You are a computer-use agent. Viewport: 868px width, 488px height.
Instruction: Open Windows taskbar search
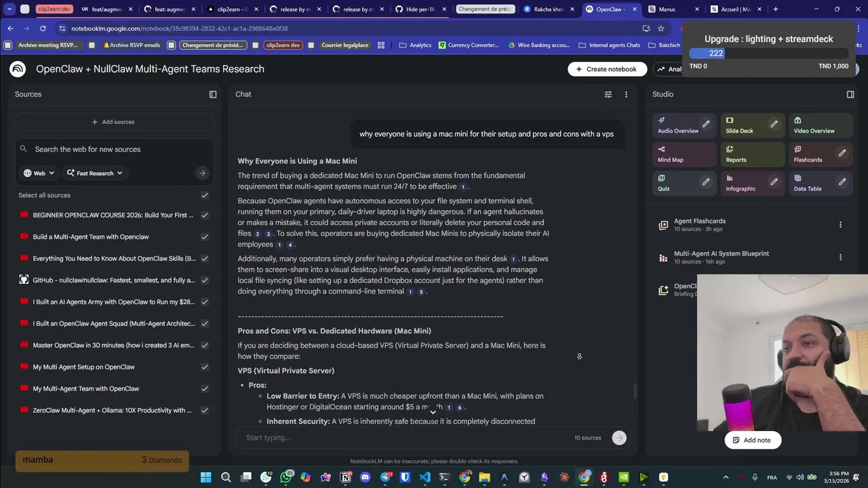pos(226,477)
